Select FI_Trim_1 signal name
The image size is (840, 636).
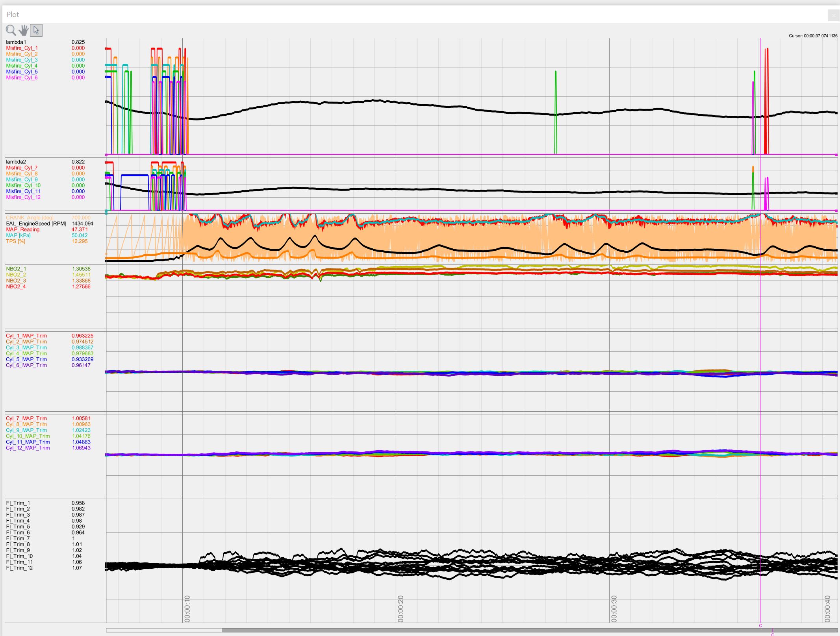[x=18, y=503]
